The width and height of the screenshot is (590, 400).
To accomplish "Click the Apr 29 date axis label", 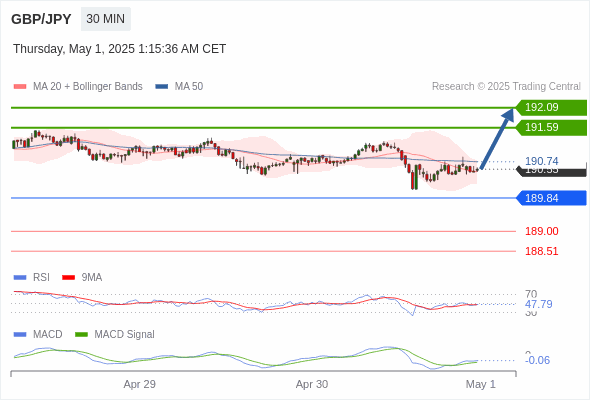I will point(140,384).
